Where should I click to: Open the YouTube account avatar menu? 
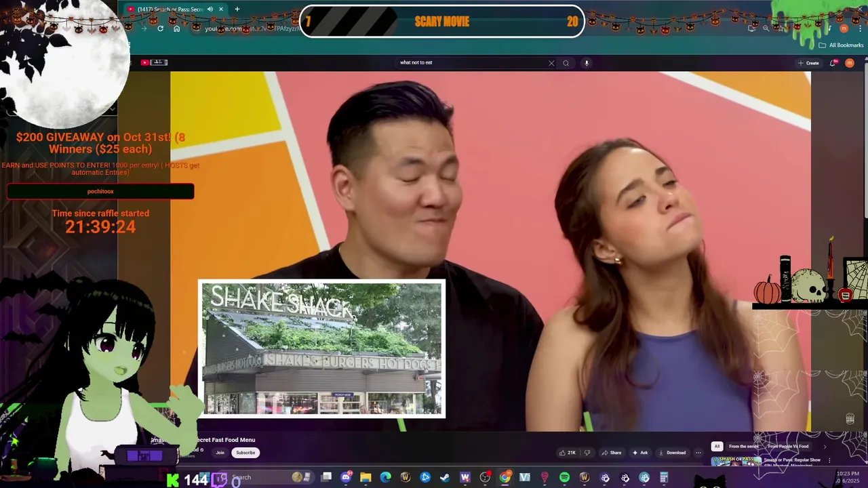pos(850,63)
